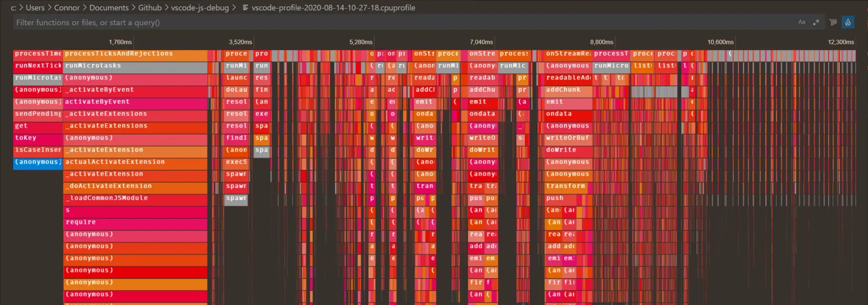Select the _loadCommonJSModule frame
Image resolution: width=868 pixels, height=305 pixels.
pyautogui.click(x=135, y=199)
